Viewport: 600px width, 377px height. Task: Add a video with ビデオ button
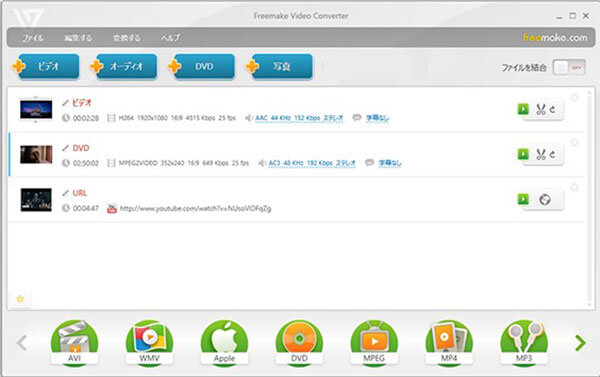pos(46,66)
